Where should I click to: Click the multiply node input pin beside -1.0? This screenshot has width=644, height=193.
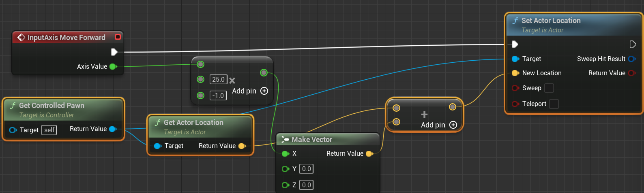(200, 95)
